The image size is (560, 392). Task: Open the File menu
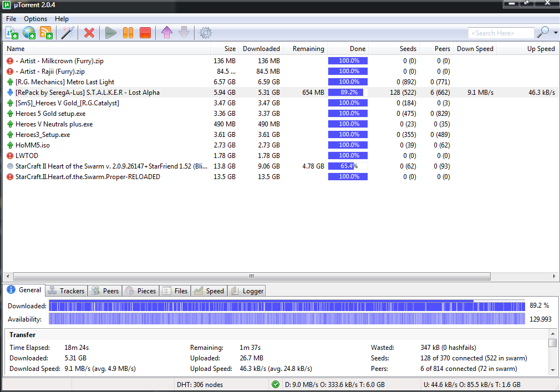coord(11,18)
